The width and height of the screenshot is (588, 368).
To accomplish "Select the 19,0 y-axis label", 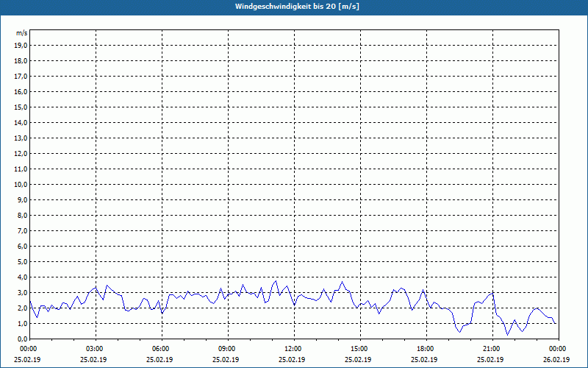I will pos(21,46).
